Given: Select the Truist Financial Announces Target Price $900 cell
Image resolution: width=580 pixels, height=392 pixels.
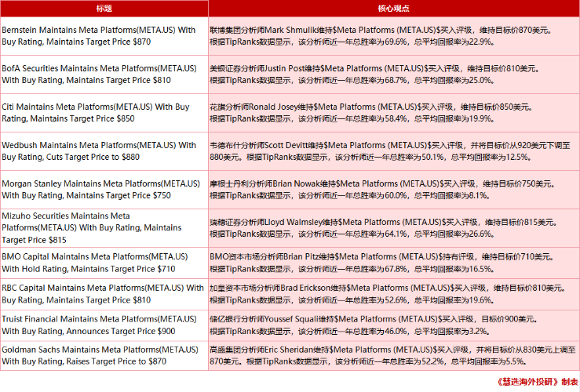Looking at the screenshot, I should [x=104, y=325].
